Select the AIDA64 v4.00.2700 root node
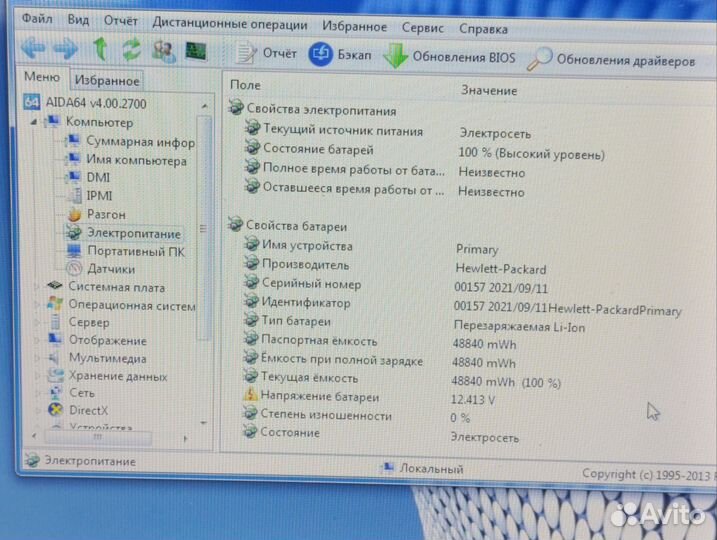 point(85,103)
